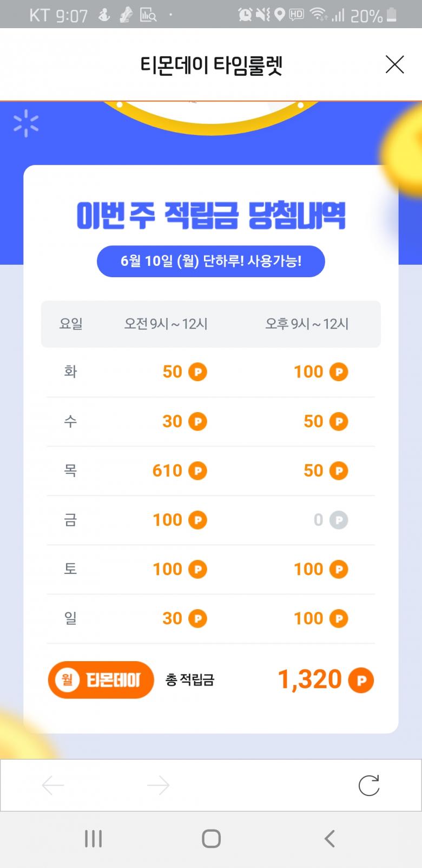Image resolution: width=422 pixels, height=868 pixels.
Task: Tap the grey coin for Friday evening
Action: pos(339,520)
